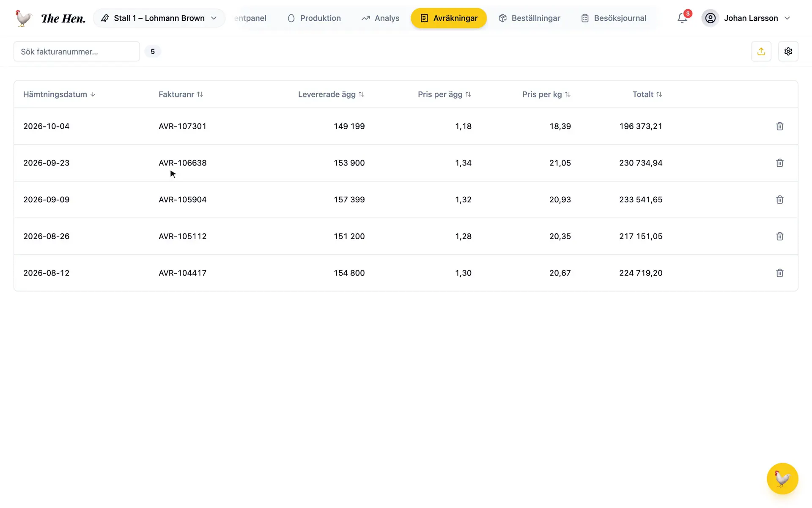Switch to the Analys tab
Viewport: 812px width, 508px height.
click(x=380, y=18)
